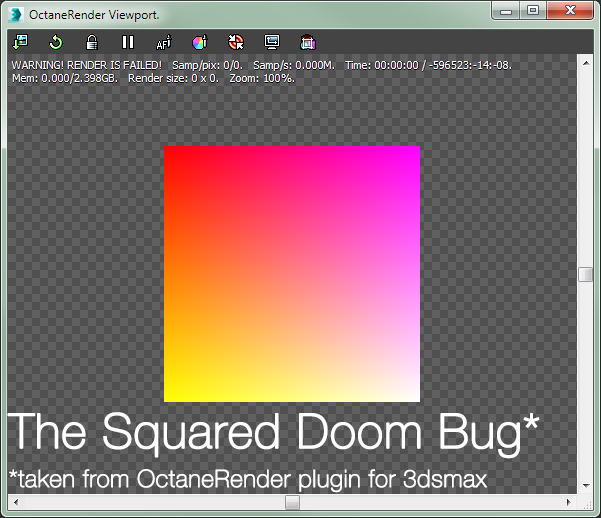The width and height of the screenshot is (601, 518).
Task: Select the colorful sphere picker icon
Action: point(199,42)
